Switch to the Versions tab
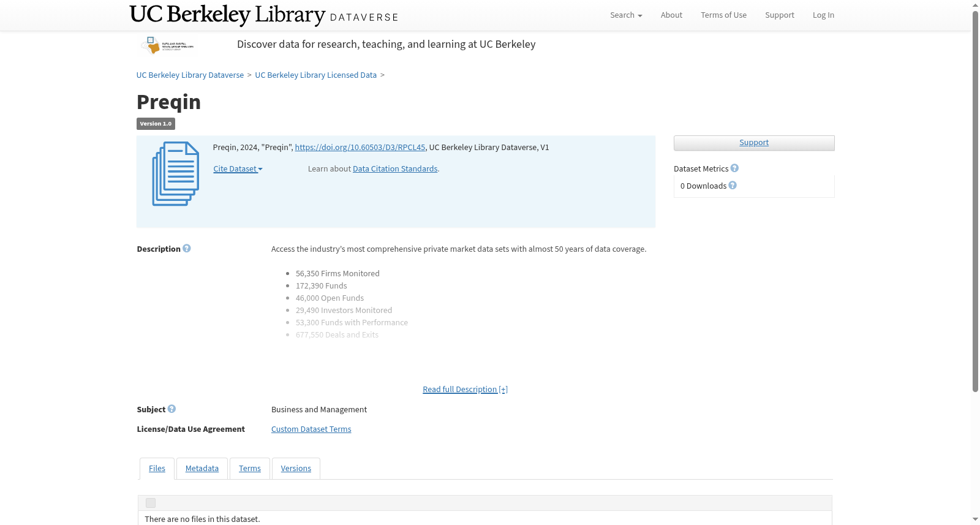Viewport: 980px width, 525px height. click(296, 468)
